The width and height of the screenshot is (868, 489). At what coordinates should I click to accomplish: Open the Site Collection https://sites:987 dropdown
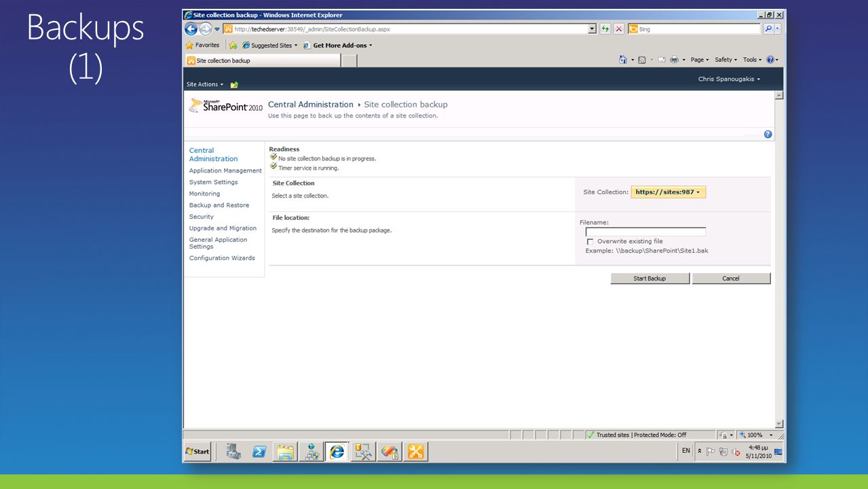(x=668, y=192)
